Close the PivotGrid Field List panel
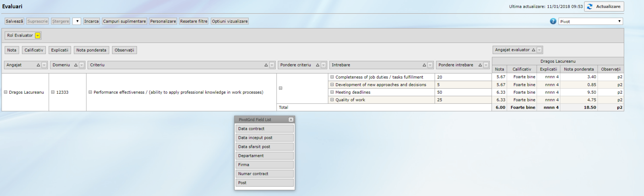This screenshot has width=644, height=196. [291, 120]
